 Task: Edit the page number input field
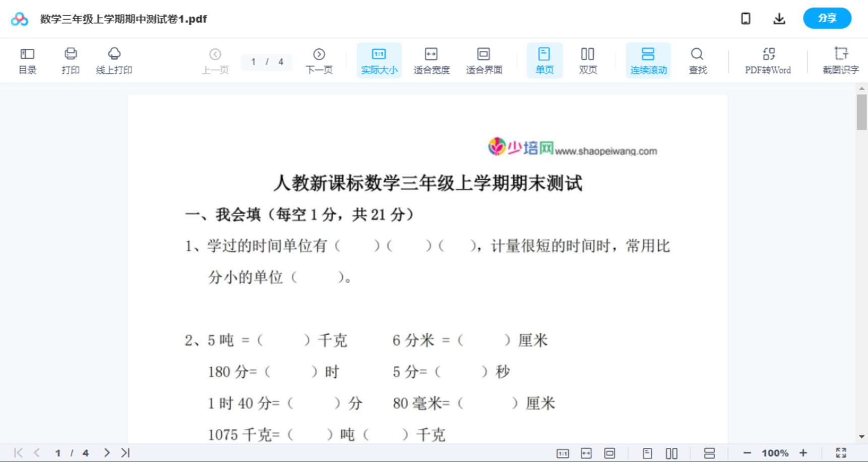click(254, 61)
